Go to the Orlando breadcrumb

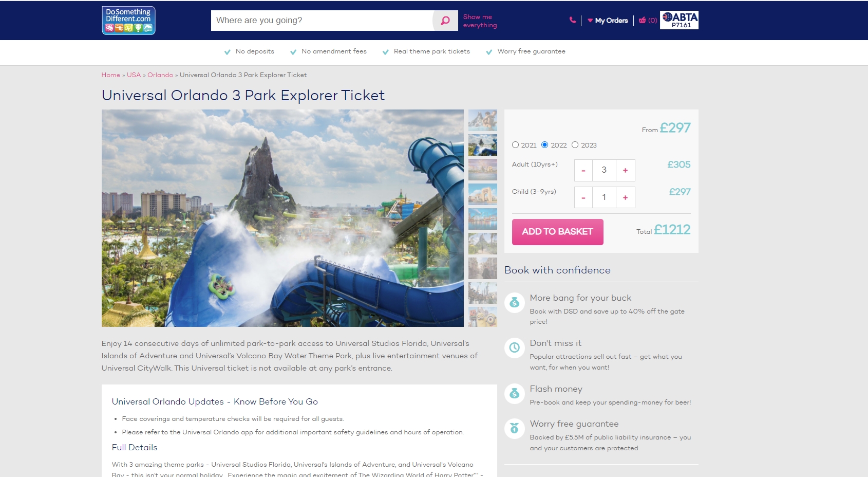pos(160,75)
